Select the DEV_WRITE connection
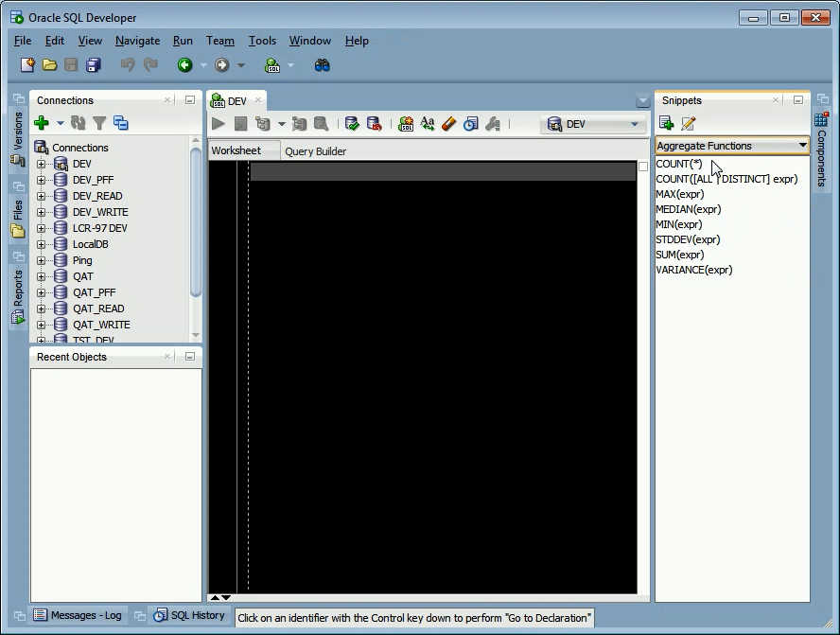The width and height of the screenshot is (840, 635). pos(100,212)
